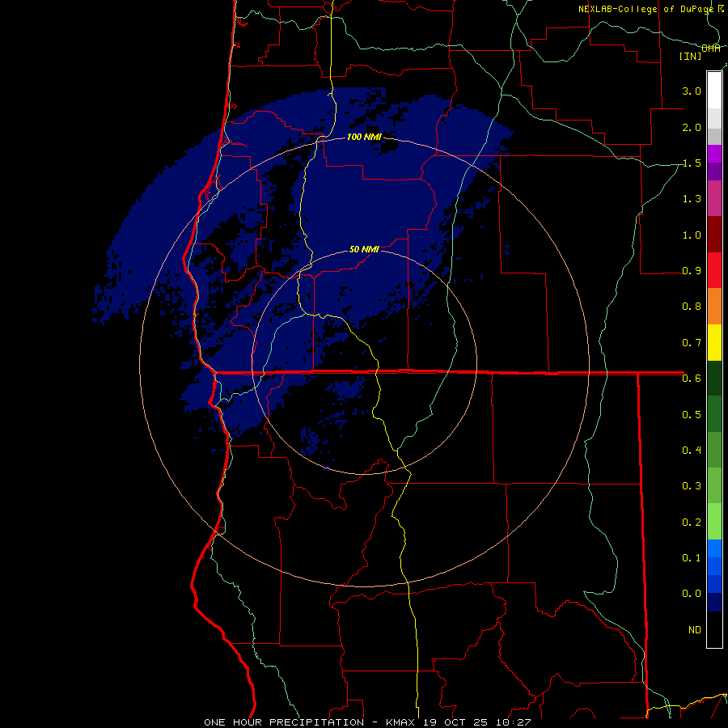Click the 3.0 legend value
Viewport: 728px width, 728px height.
(692, 91)
